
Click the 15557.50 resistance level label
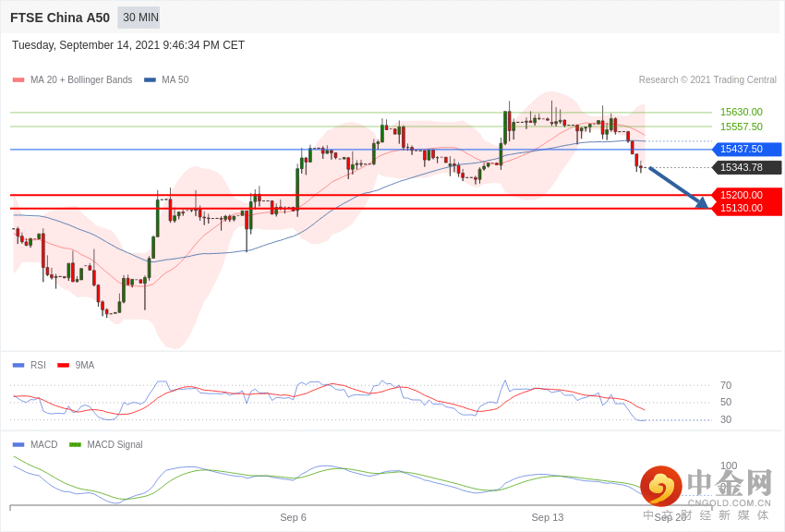pos(742,127)
